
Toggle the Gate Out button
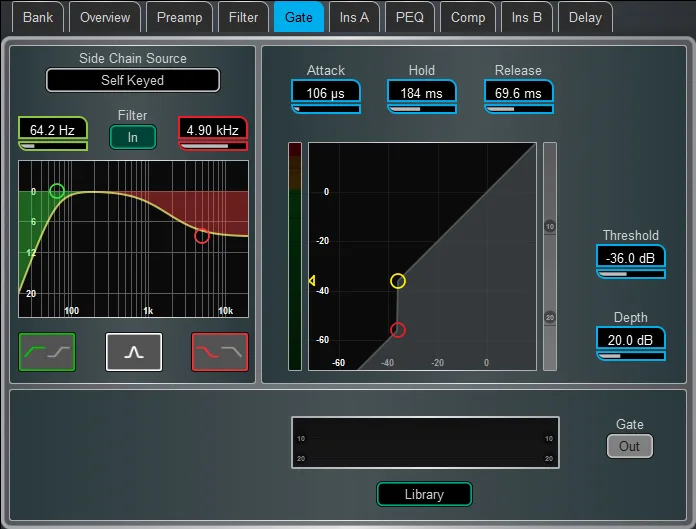tap(629, 446)
